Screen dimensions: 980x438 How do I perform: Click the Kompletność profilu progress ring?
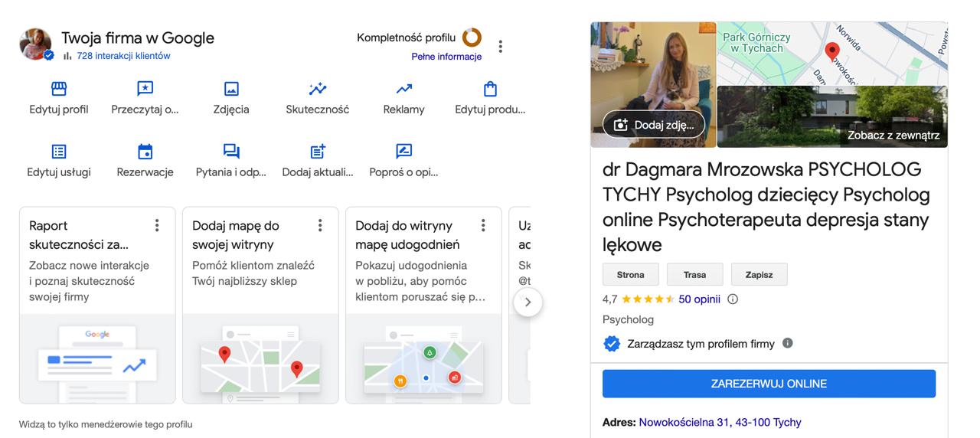tap(472, 37)
